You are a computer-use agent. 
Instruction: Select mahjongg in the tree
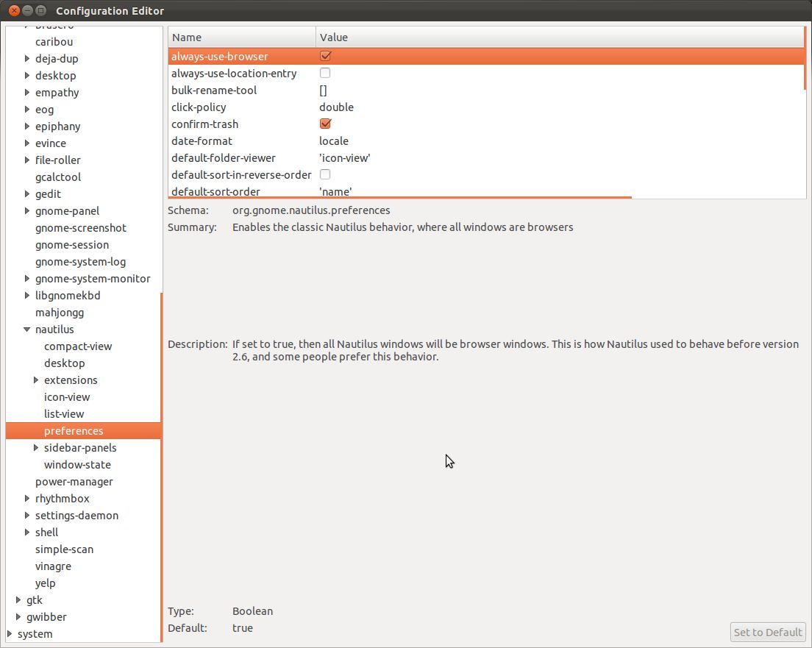[60, 313]
